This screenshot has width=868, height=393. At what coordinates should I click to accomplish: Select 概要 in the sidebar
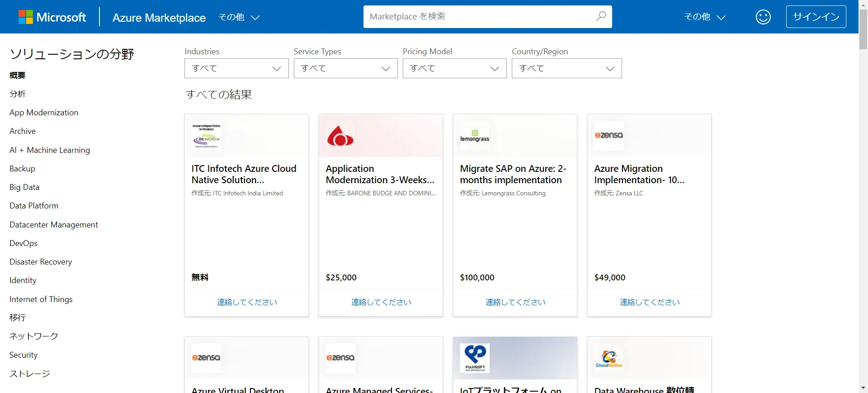click(17, 75)
